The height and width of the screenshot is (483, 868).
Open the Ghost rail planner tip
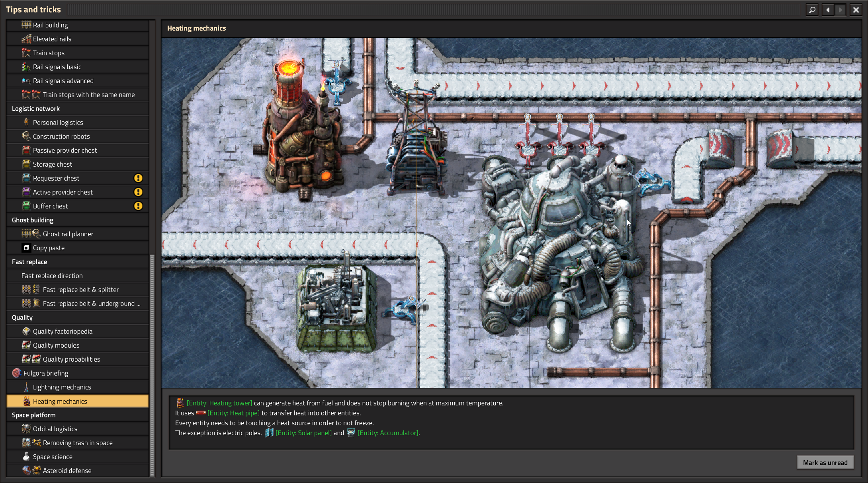click(78, 234)
